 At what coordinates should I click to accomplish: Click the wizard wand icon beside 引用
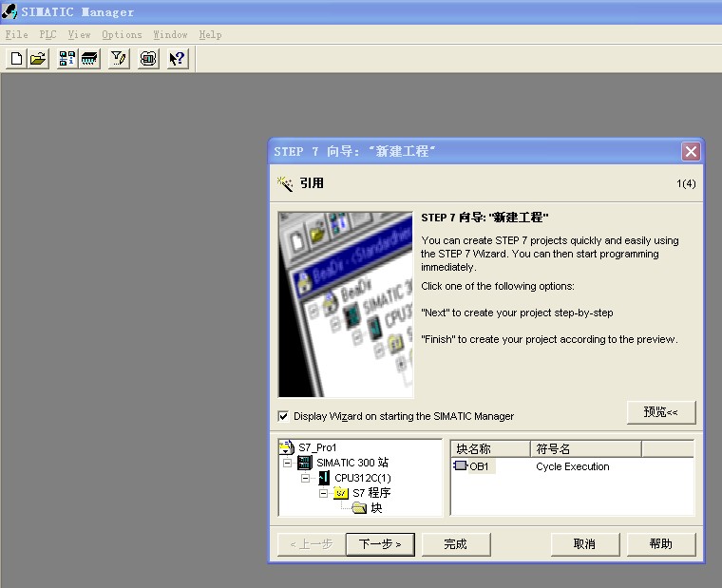click(285, 183)
